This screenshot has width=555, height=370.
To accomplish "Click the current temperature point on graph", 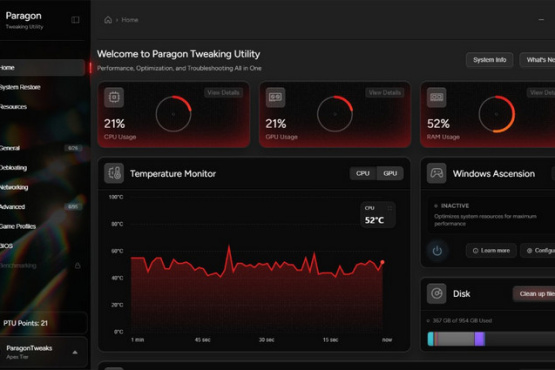I will 382,262.
